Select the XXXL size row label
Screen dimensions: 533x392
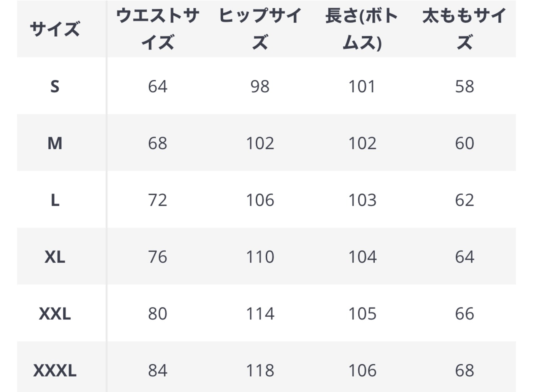55,370
